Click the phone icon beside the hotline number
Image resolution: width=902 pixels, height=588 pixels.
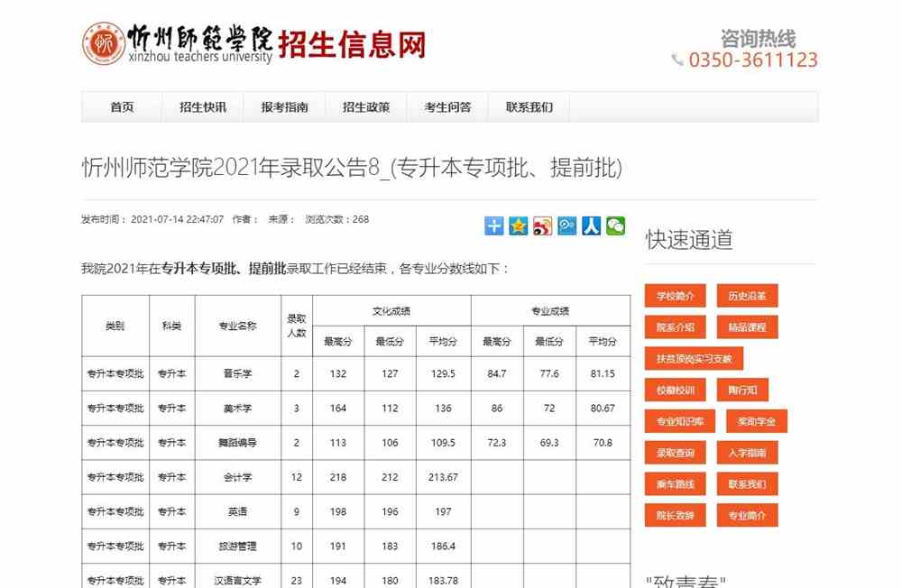coord(677,60)
